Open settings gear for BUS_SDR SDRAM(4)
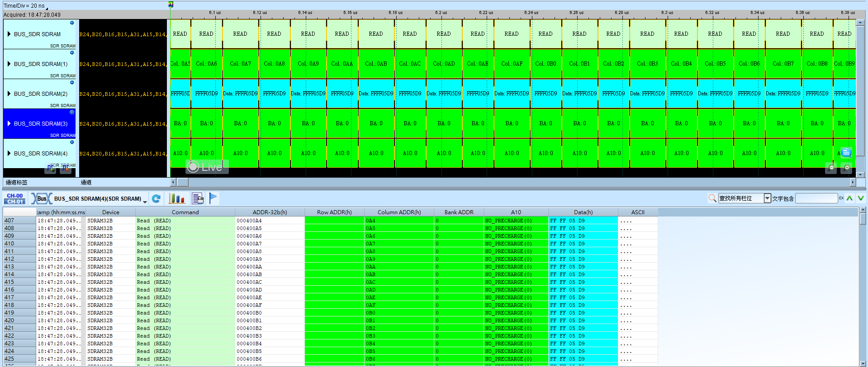 [x=72, y=142]
